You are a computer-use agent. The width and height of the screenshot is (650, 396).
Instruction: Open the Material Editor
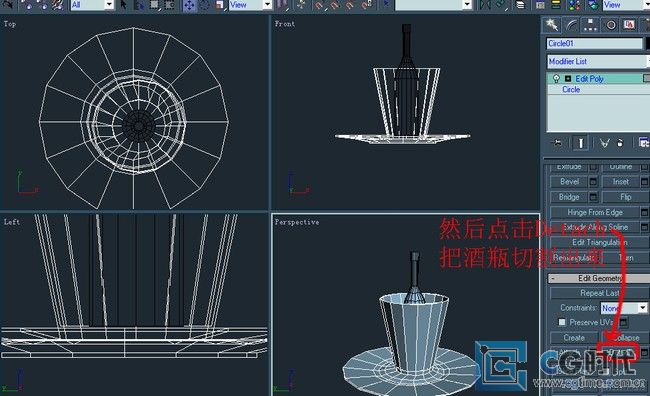tap(575, 5)
